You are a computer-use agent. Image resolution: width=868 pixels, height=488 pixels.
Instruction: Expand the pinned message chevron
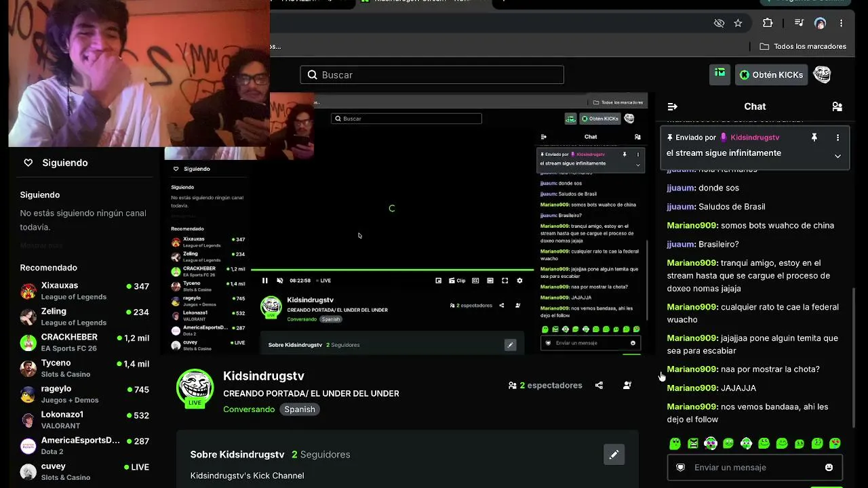point(837,156)
